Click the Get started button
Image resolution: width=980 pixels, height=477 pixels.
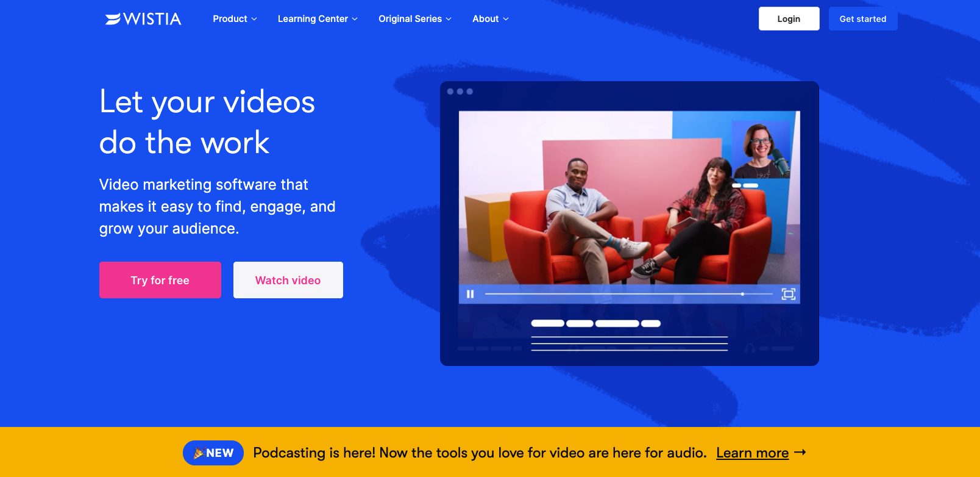[x=862, y=19]
